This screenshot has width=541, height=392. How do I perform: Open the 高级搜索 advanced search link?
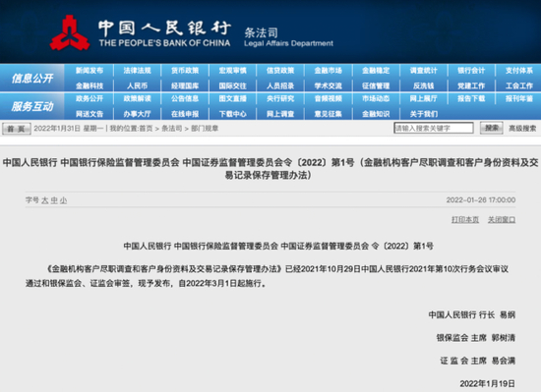pyautogui.click(x=522, y=129)
